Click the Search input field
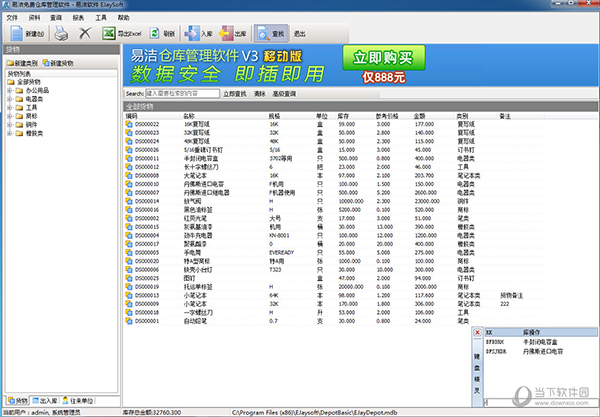600x417 pixels. point(183,93)
